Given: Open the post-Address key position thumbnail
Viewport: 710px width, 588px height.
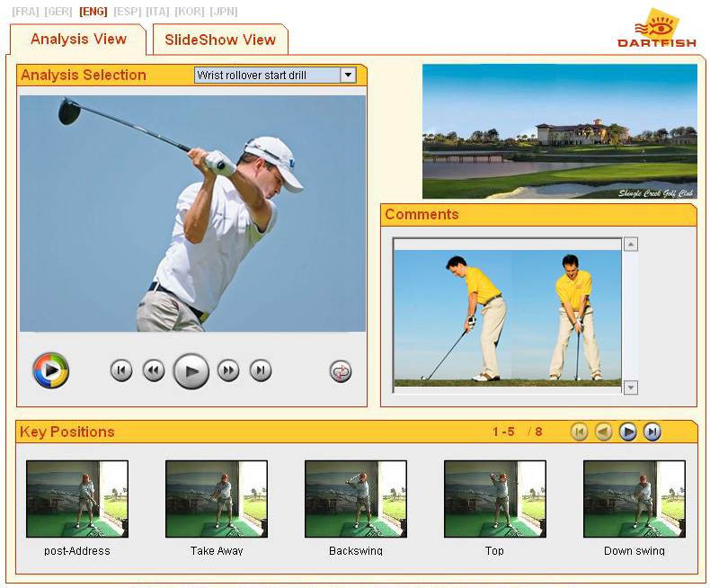Looking at the screenshot, I should (x=77, y=499).
